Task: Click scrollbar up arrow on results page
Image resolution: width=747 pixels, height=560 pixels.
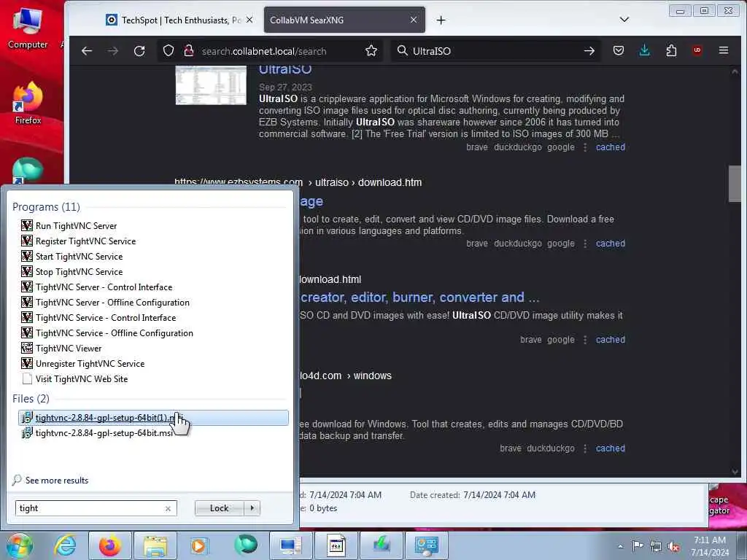Action: point(735,71)
